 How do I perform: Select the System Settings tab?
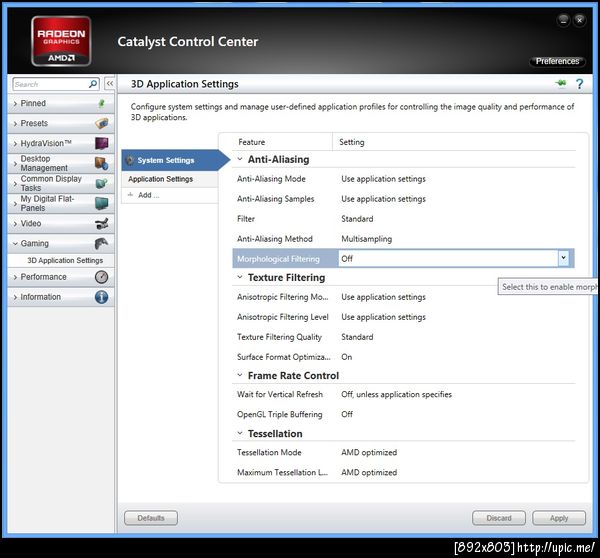175,160
